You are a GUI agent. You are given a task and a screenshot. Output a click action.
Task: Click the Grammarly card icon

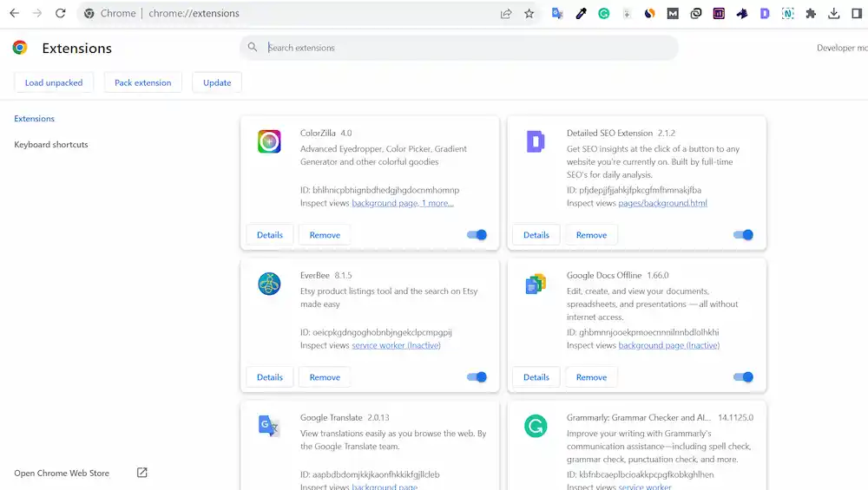point(536,426)
